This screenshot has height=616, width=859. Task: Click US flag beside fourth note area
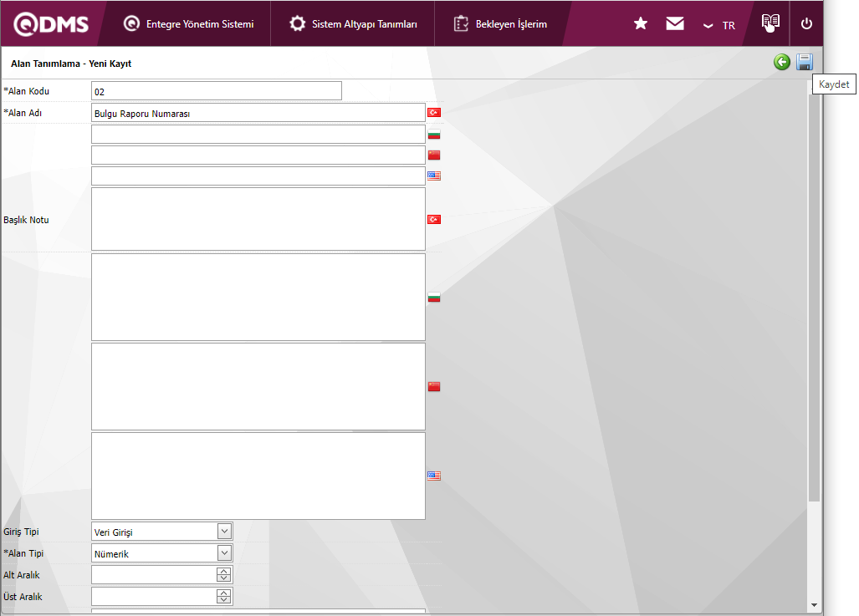coord(434,476)
